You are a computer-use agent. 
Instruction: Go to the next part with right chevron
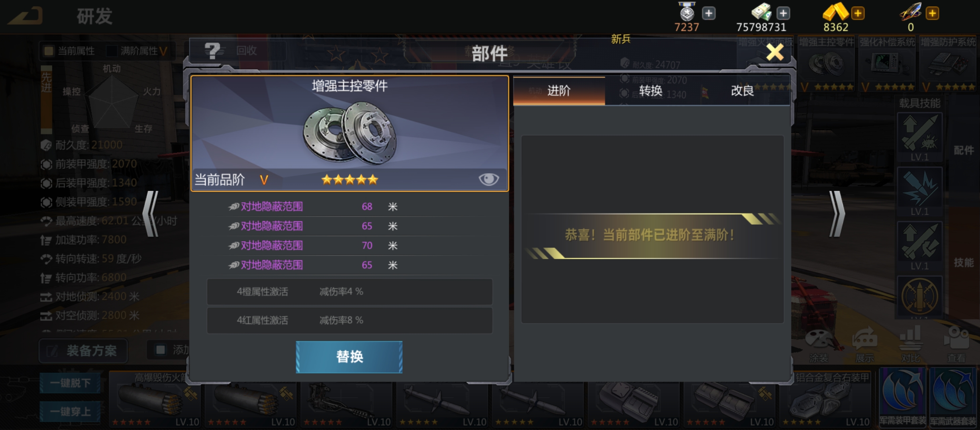[837, 214]
